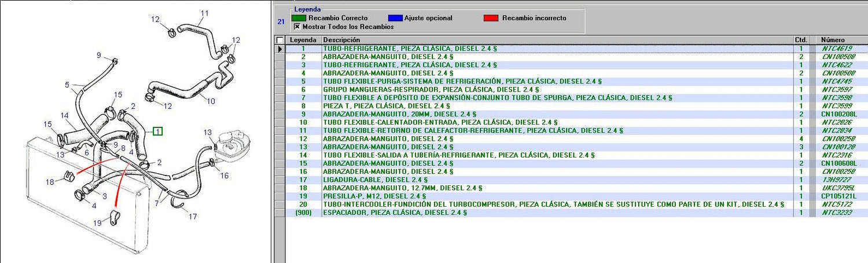Sort by the Descripción column header

[x=557, y=39]
